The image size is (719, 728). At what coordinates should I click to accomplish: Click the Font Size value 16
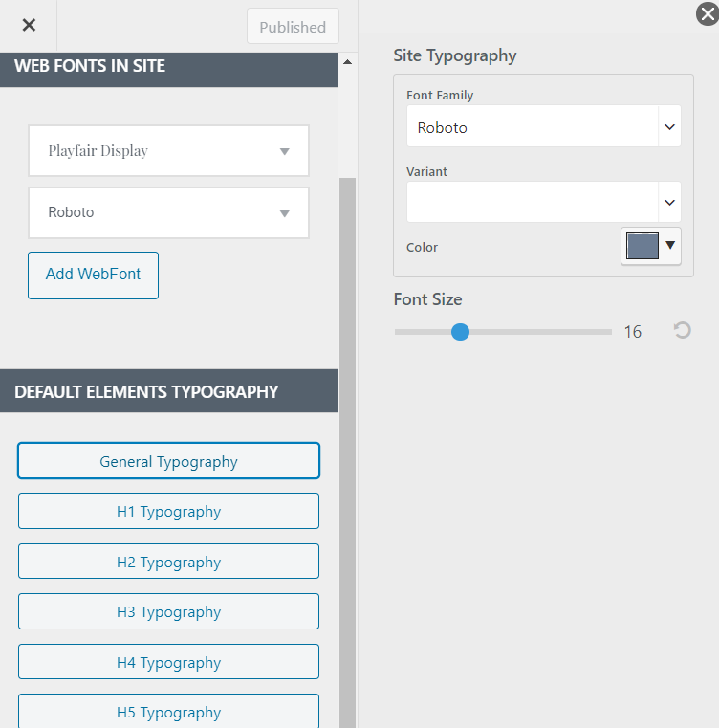pyautogui.click(x=632, y=332)
